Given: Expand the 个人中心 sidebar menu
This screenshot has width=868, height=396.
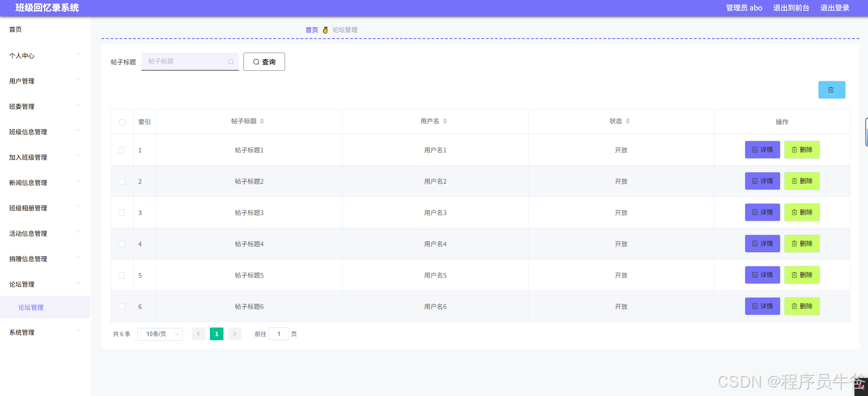Looking at the screenshot, I should coord(45,56).
